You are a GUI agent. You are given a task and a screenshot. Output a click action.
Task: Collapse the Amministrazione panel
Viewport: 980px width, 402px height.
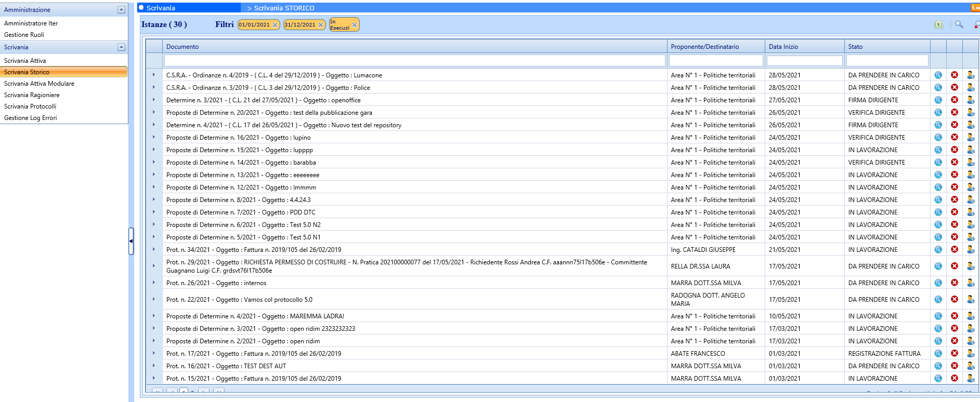coord(121,10)
